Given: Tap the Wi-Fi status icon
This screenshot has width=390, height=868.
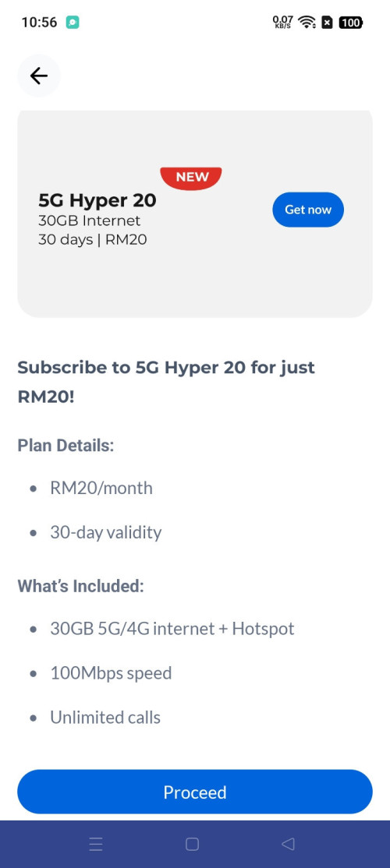Looking at the screenshot, I should pos(307,23).
